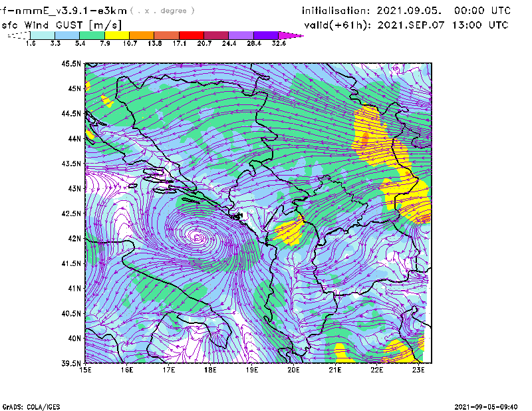The height and width of the screenshot is (411, 532).
Task: Click the "valid(+61h):" label
Action: pos(338,25)
